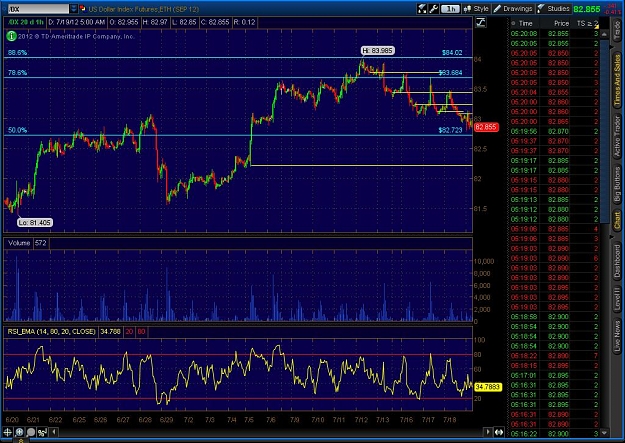Image resolution: width=625 pixels, height=443 pixels.
Task: Switch to the Chart side tab
Action: click(x=617, y=221)
